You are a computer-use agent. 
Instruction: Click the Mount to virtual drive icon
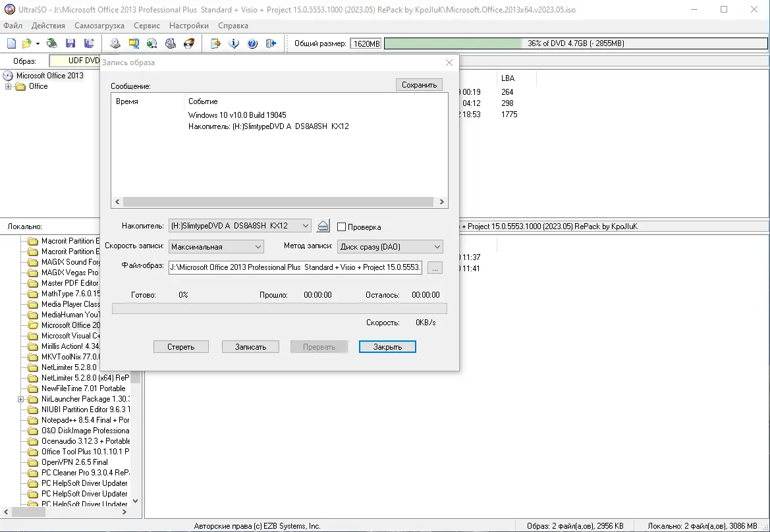pyautogui.click(x=171, y=43)
